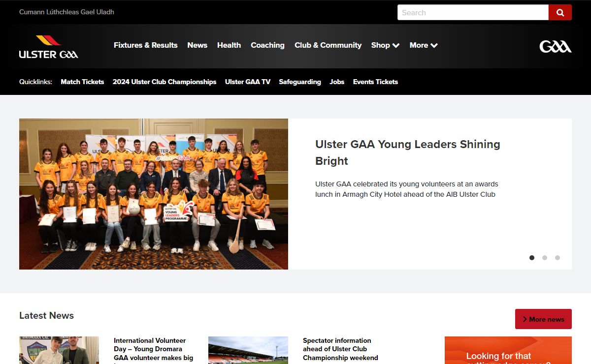Viewport: 591px width, 364px height.
Task: Open Fixtures & Results page
Action: (146, 45)
